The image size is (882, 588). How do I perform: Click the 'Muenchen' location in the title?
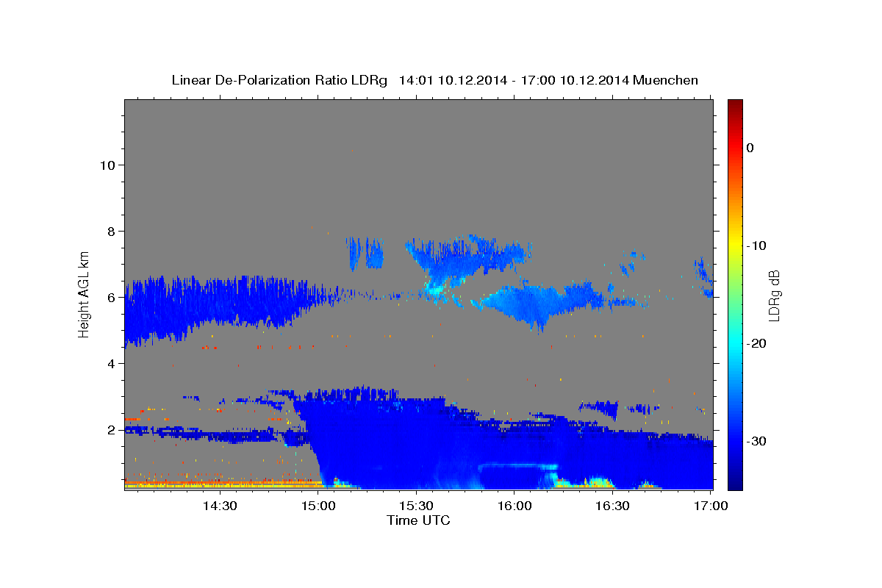667,80
